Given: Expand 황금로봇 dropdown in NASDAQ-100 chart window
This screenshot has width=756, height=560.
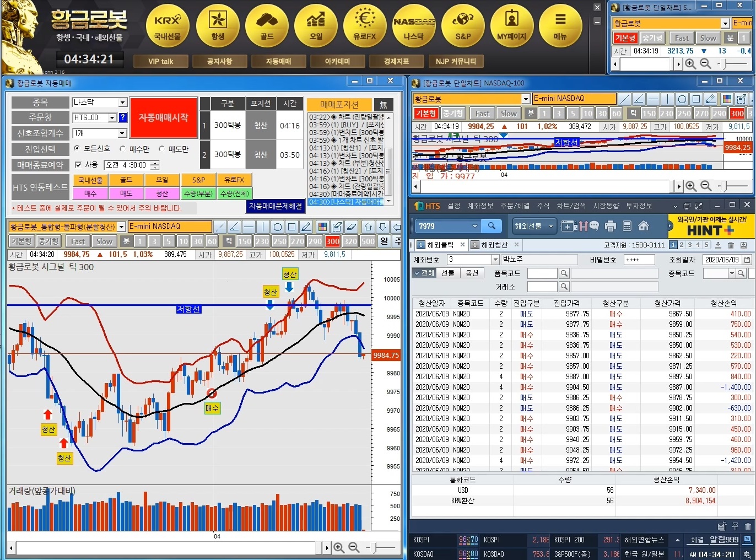Looking at the screenshot, I should [526, 99].
